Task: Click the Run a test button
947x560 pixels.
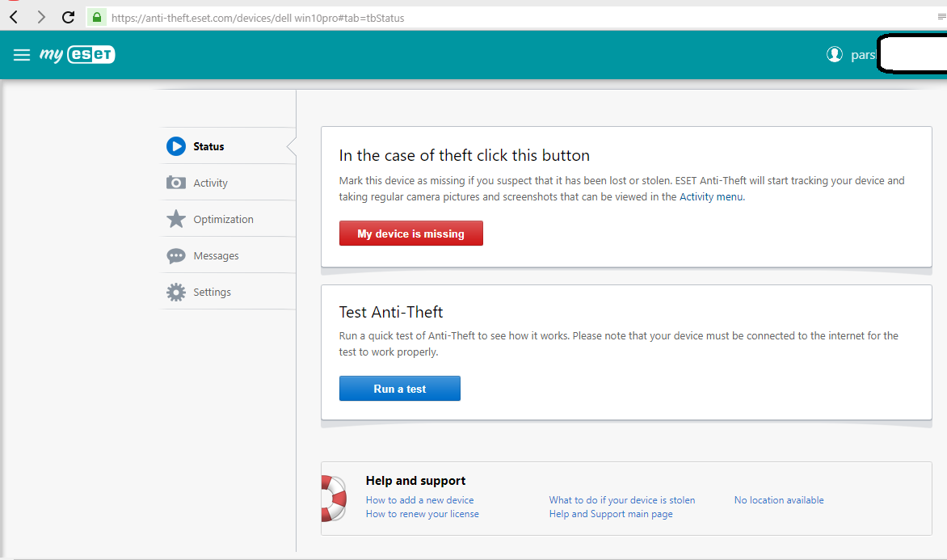Action: click(399, 389)
